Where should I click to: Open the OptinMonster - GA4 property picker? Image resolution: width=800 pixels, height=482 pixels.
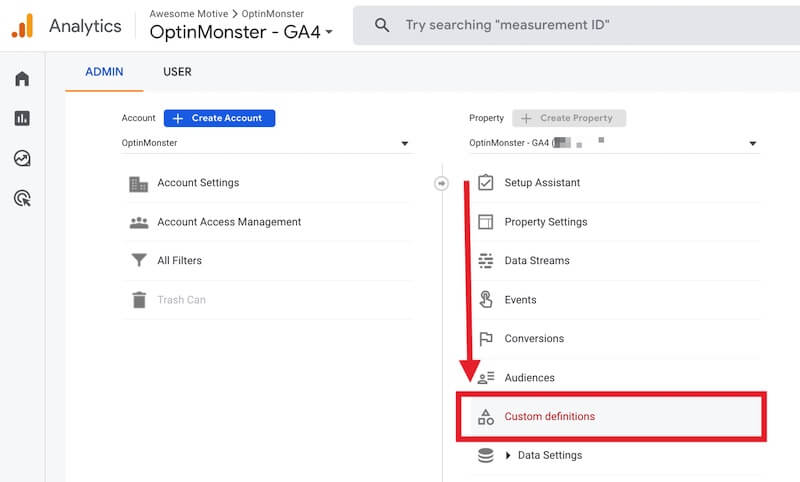click(241, 32)
